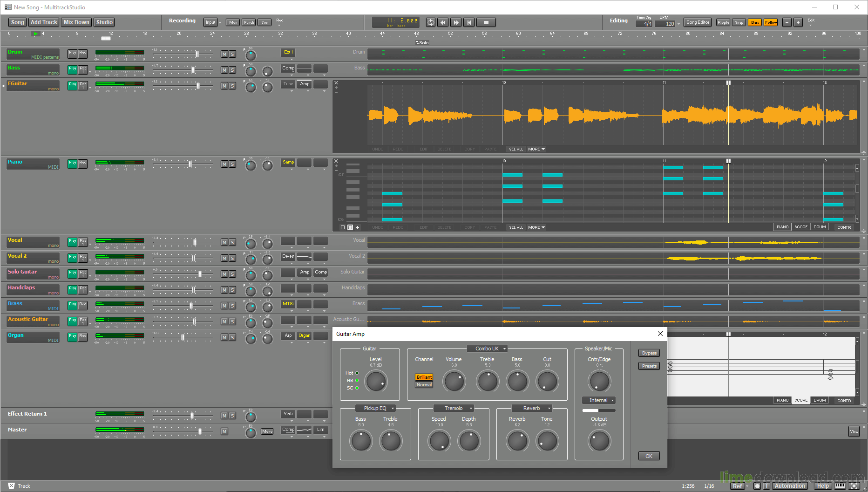Click the loop playback icon in transport

pyautogui.click(x=431, y=22)
